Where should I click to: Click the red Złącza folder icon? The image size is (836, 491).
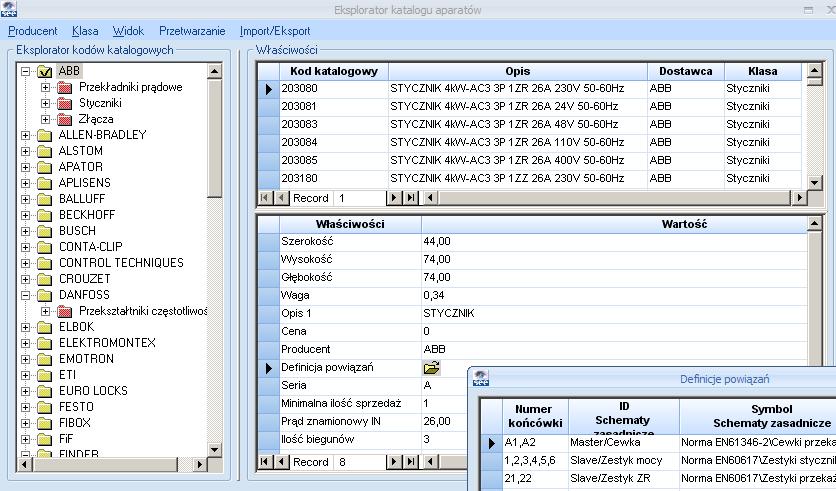pos(65,119)
